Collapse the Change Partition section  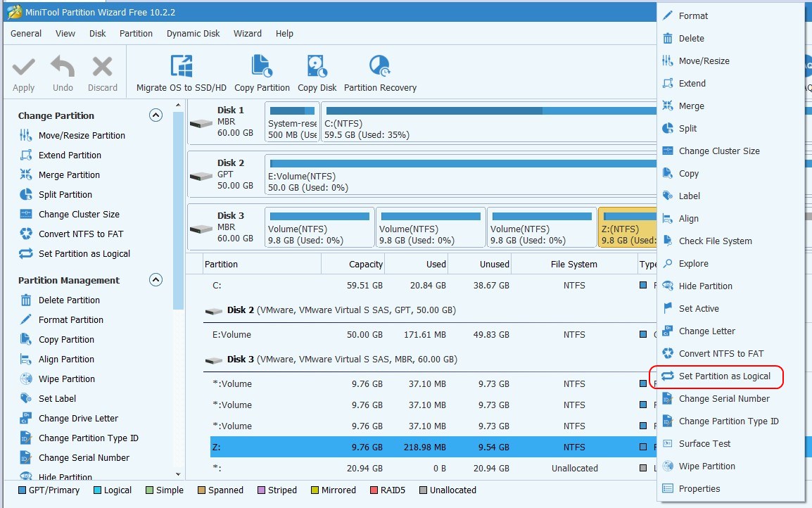point(156,115)
